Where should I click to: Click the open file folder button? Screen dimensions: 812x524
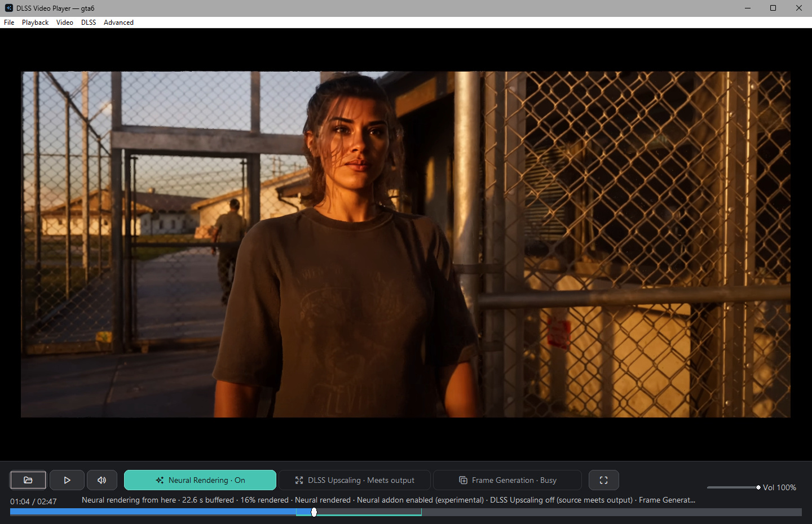(28, 480)
